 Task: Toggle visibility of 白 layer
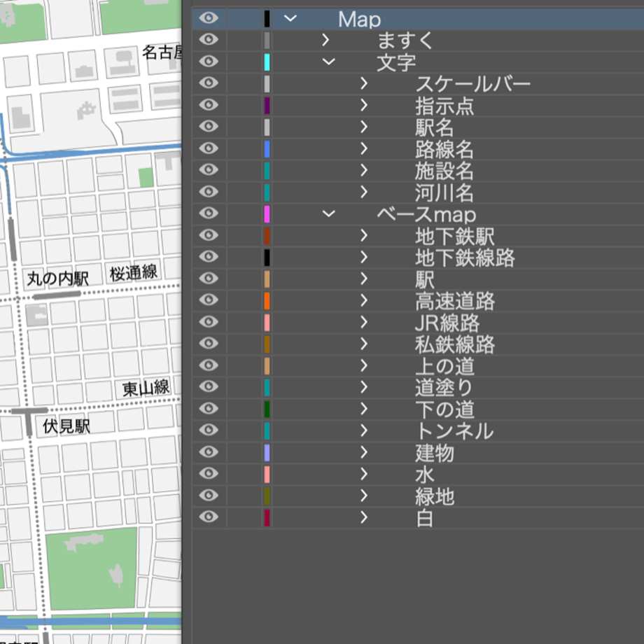pos(209,517)
